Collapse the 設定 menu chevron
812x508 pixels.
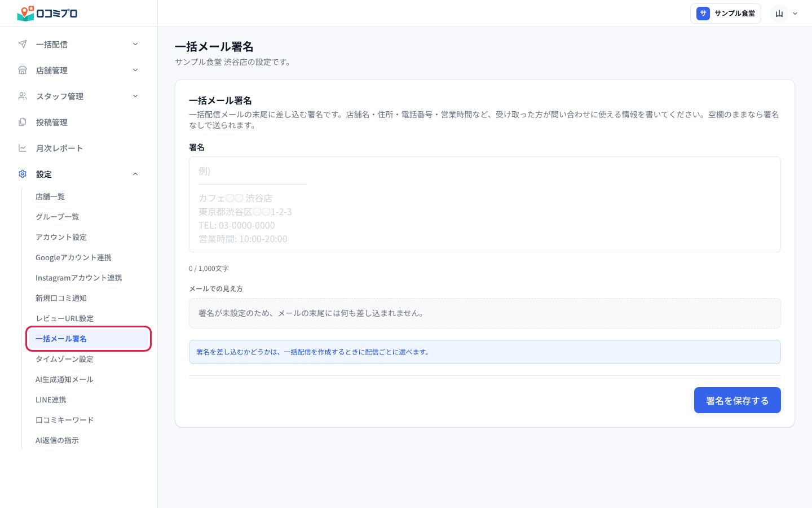[135, 174]
